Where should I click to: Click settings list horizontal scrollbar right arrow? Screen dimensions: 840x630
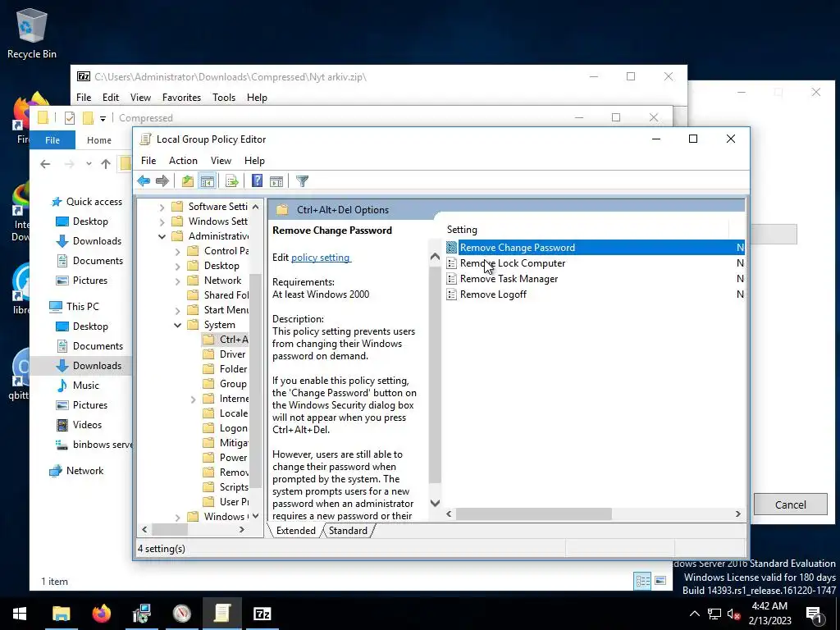[x=738, y=514]
